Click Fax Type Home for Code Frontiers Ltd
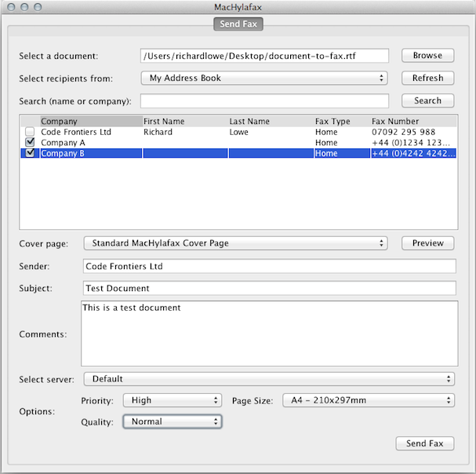 [x=326, y=132]
